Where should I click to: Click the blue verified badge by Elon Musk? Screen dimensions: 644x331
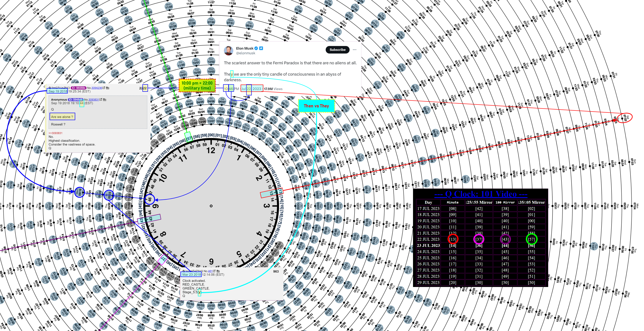point(256,48)
